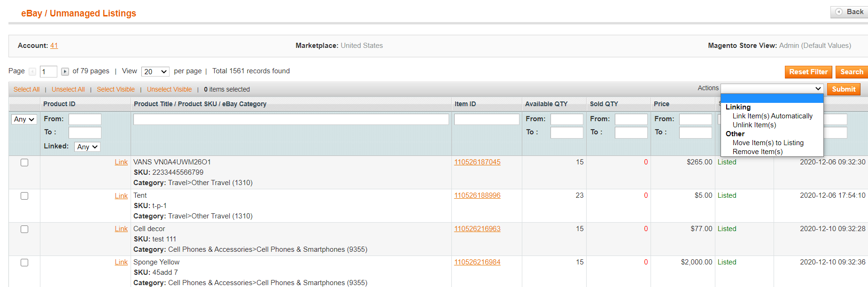Select the blank option in Actions list
This screenshot has height=287, width=868.
(772, 98)
